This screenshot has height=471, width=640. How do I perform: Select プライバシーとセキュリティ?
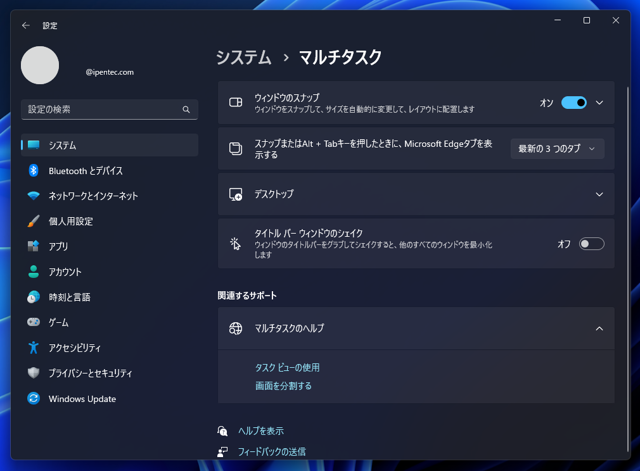click(109, 373)
